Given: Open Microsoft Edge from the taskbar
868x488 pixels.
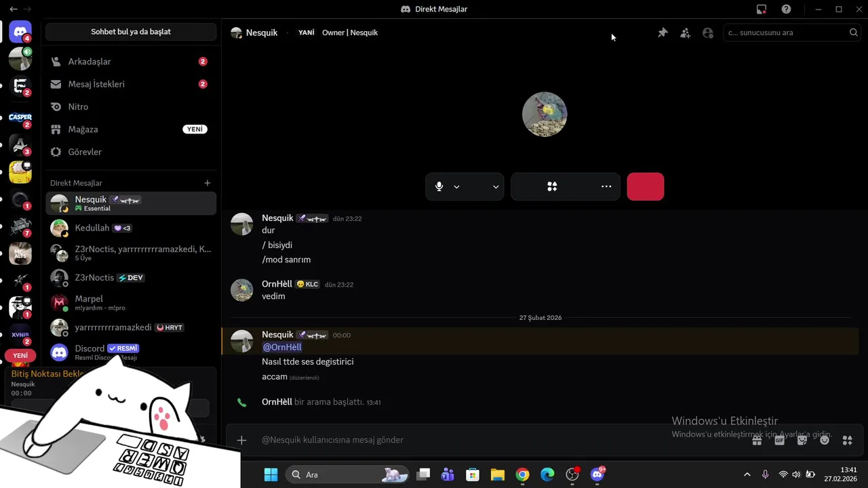Looking at the screenshot, I should (547, 474).
